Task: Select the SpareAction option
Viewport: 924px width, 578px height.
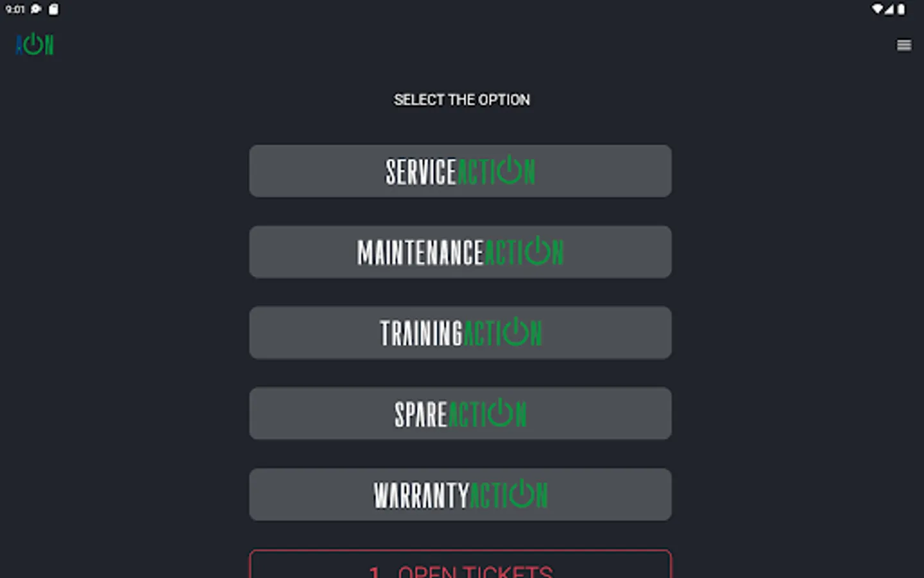Action: pos(460,414)
